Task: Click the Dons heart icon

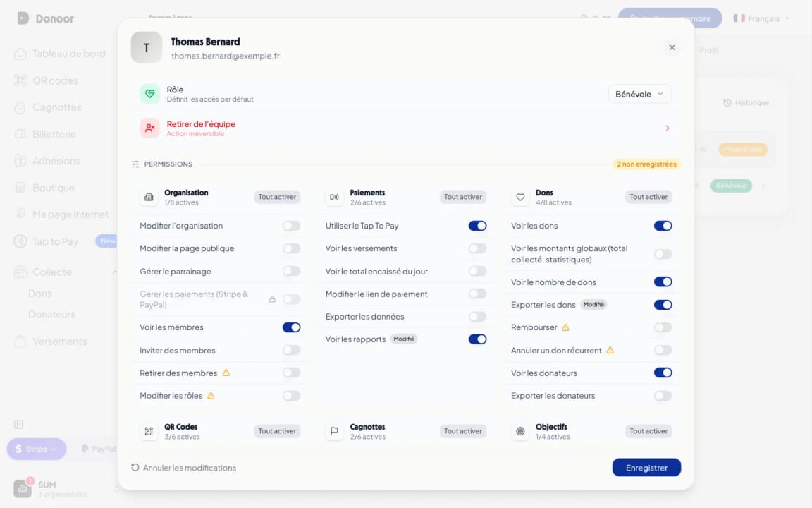Action: [520, 197]
